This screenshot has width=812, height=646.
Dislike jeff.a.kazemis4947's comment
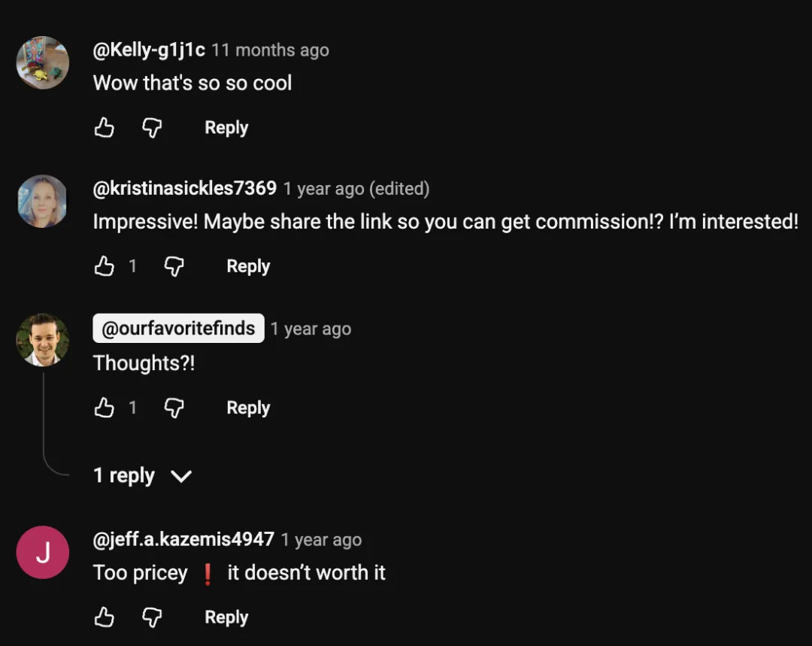(152, 617)
